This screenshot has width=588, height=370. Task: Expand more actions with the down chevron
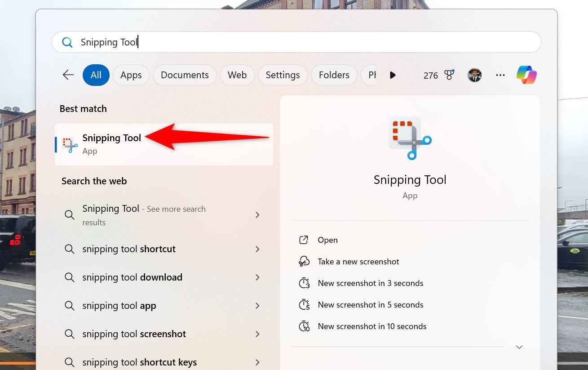click(519, 347)
